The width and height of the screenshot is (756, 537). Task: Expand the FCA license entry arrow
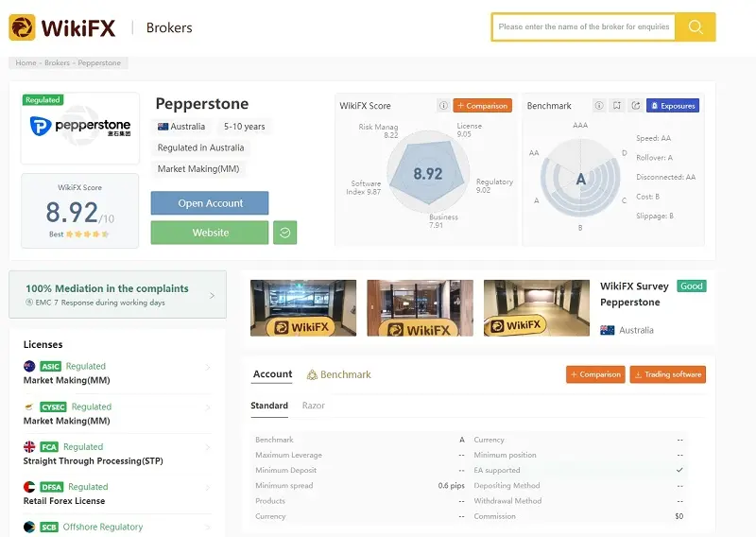pos(208,447)
